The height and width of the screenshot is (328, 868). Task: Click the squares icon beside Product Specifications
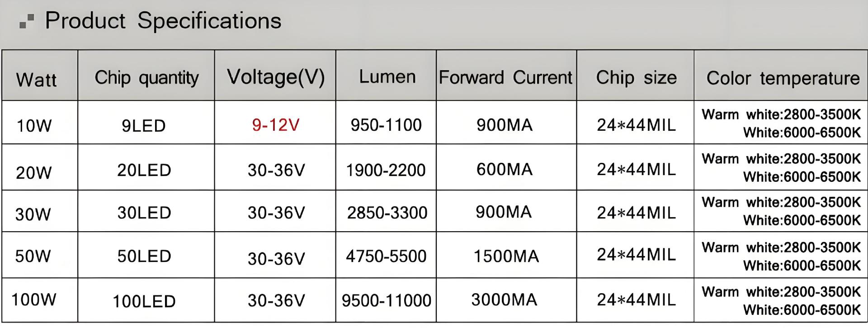tap(27, 21)
